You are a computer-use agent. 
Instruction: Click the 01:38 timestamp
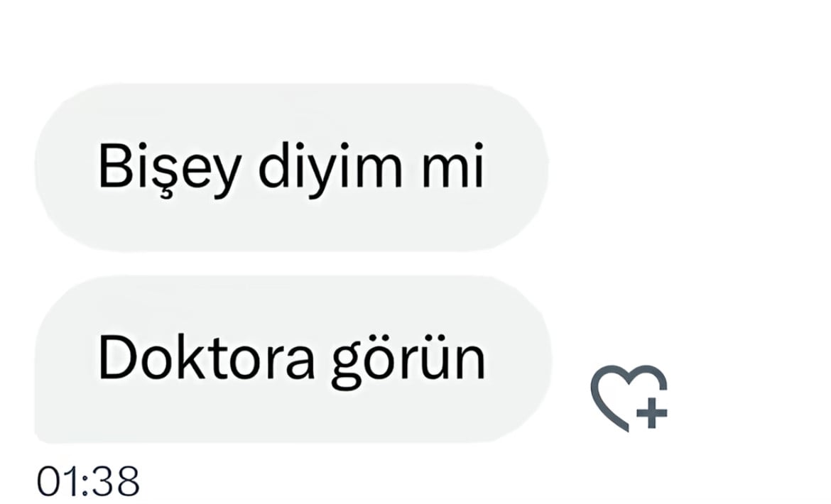coord(88,481)
